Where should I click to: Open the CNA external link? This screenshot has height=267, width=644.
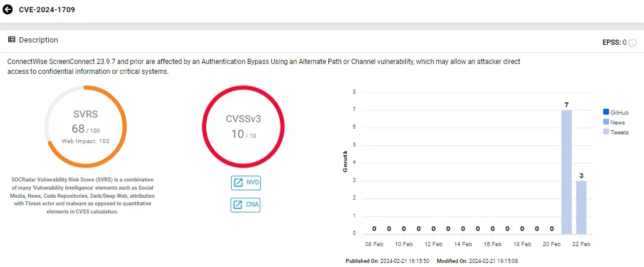(x=246, y=205)
